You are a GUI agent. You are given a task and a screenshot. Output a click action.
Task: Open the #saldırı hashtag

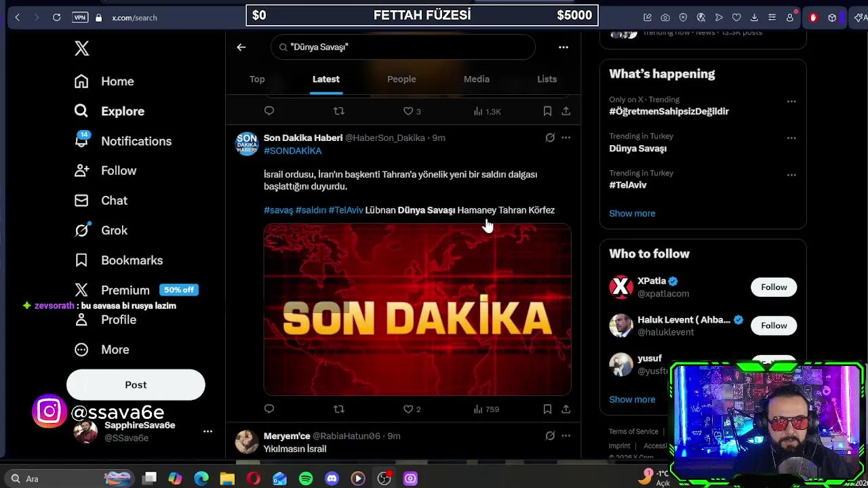click(311, 210)
